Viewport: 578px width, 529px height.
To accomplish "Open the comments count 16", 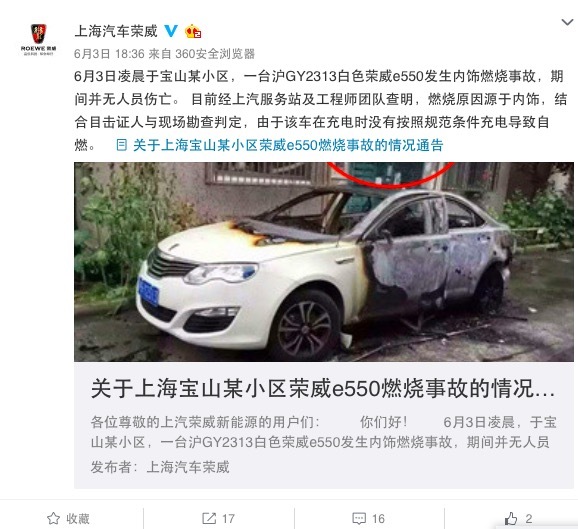I will [378, 519].
